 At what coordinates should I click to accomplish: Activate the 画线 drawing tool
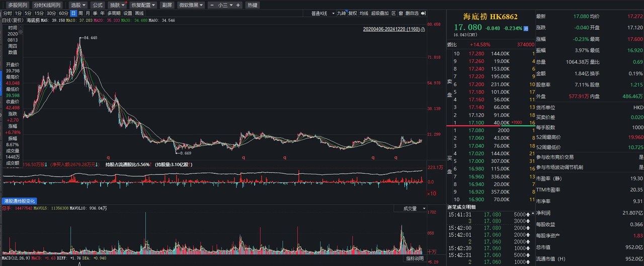tap(139, 13)
